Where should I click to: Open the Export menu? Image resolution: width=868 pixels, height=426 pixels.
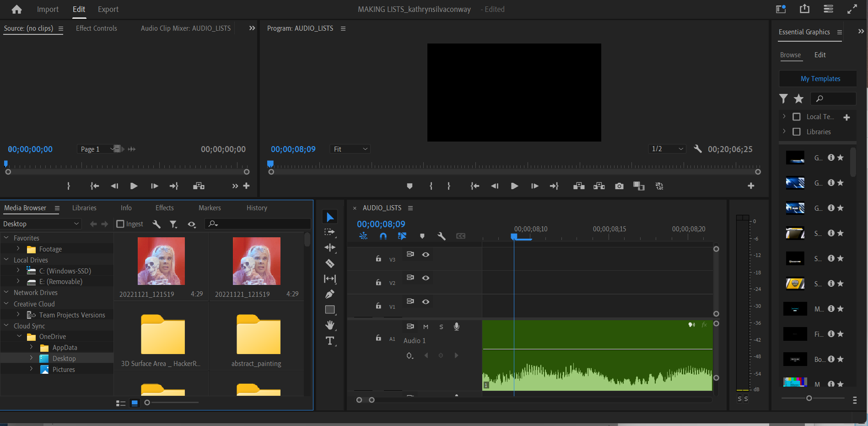point(108,9)
